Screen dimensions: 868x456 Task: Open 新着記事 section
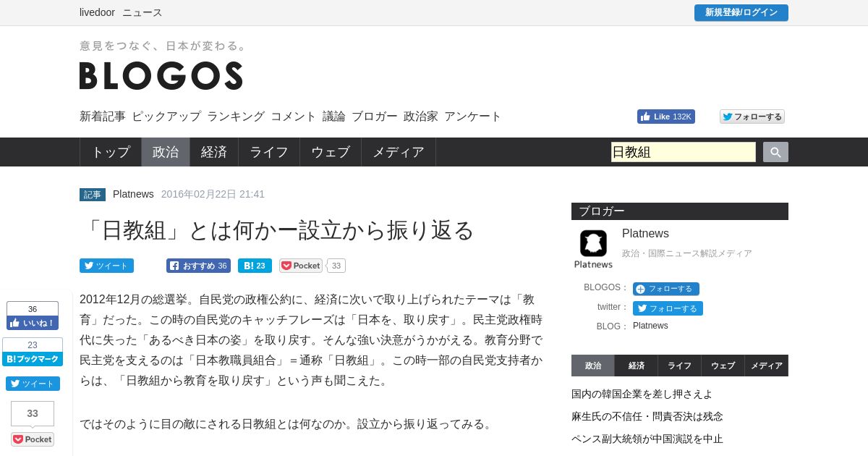[103, 117]
